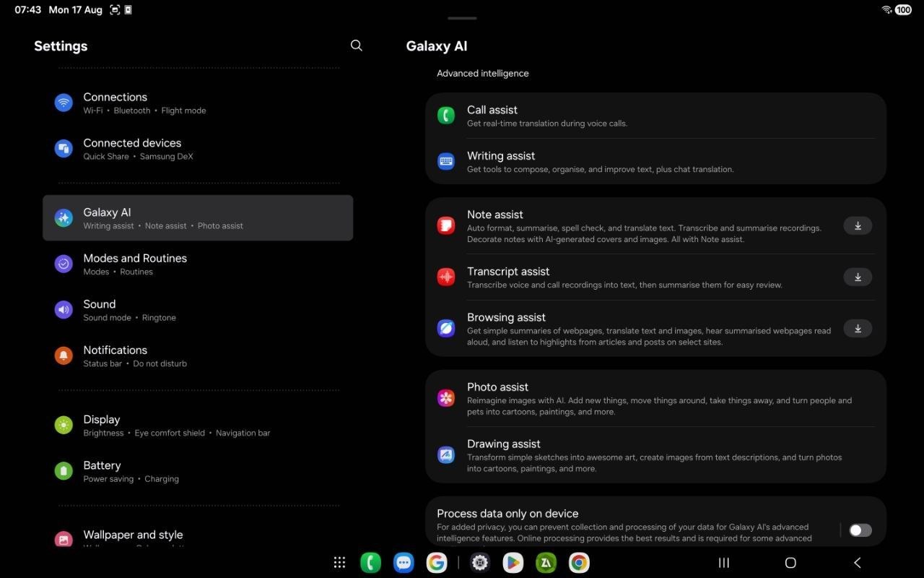
Task: Tap the Galaxy AI sparkle icon
Action: tap(64, 218)
